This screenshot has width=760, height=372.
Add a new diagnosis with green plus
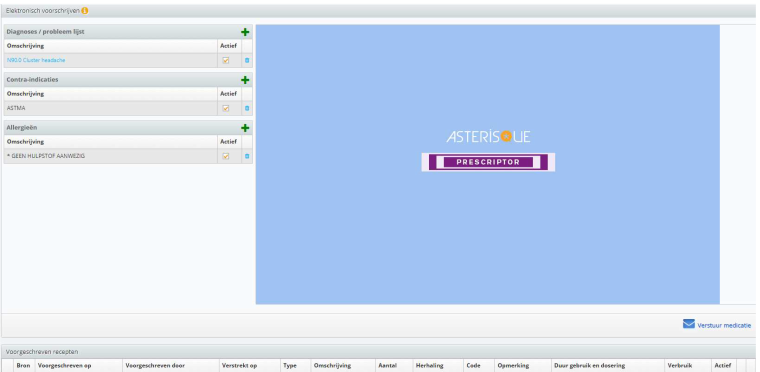coord(245,32)
